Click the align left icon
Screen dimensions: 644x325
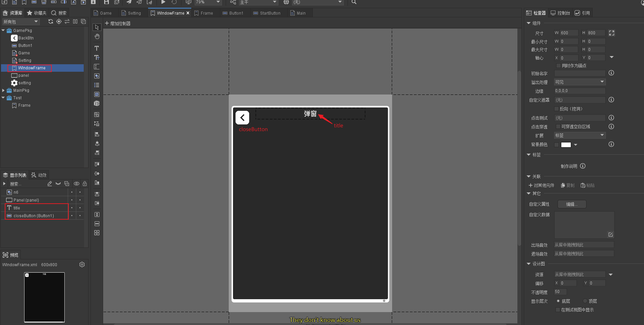pos(97,134)
